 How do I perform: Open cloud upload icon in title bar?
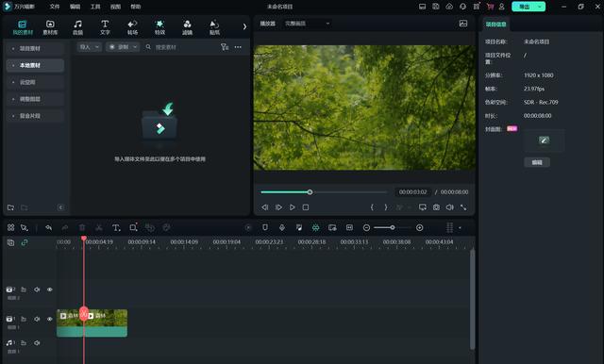(449, 7)
